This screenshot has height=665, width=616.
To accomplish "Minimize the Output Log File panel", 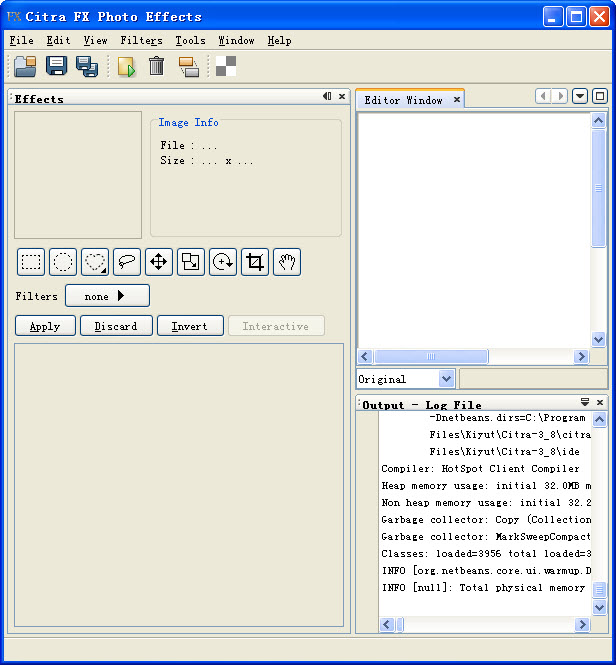I will coord(585,402).
